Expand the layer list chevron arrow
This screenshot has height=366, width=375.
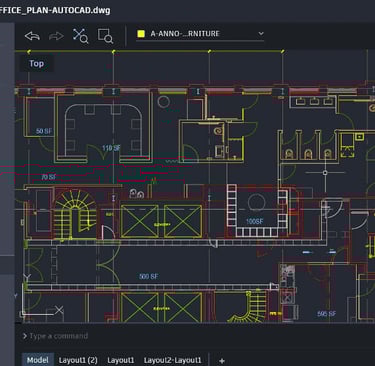click(x=261, y=33)
